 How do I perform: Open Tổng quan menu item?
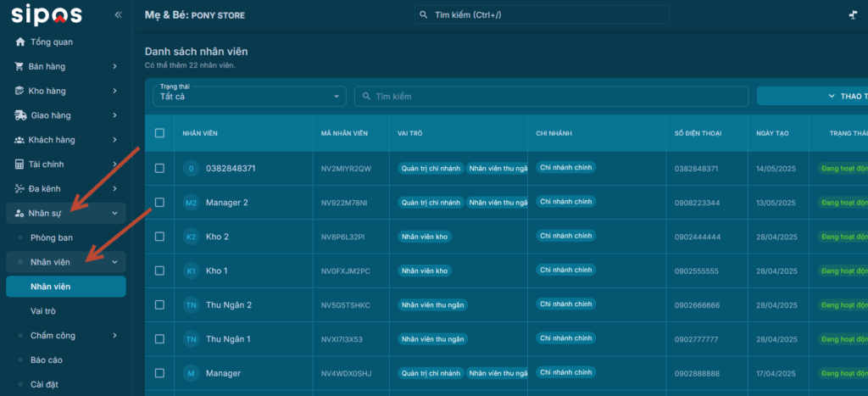click(x=66, y=42)
